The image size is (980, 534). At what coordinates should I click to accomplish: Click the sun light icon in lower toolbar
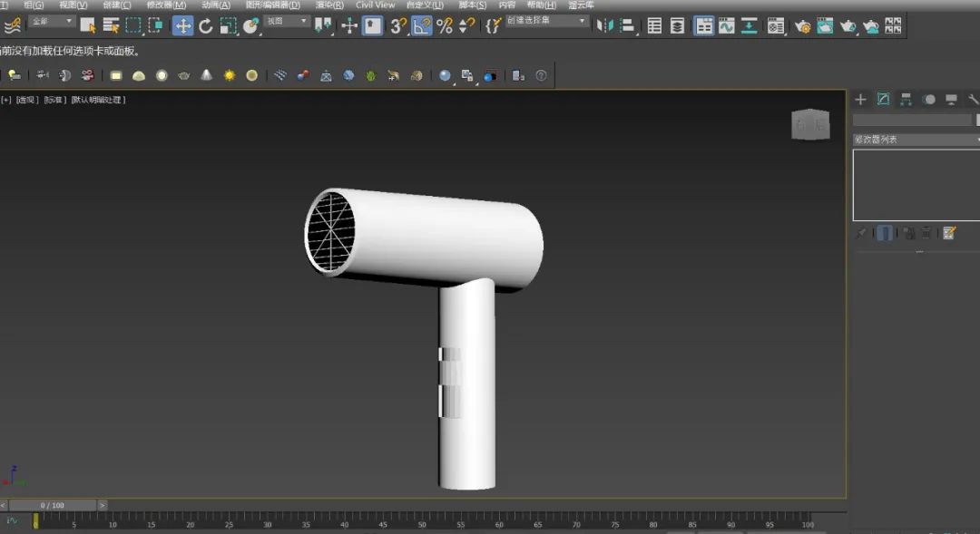[230, 75]
